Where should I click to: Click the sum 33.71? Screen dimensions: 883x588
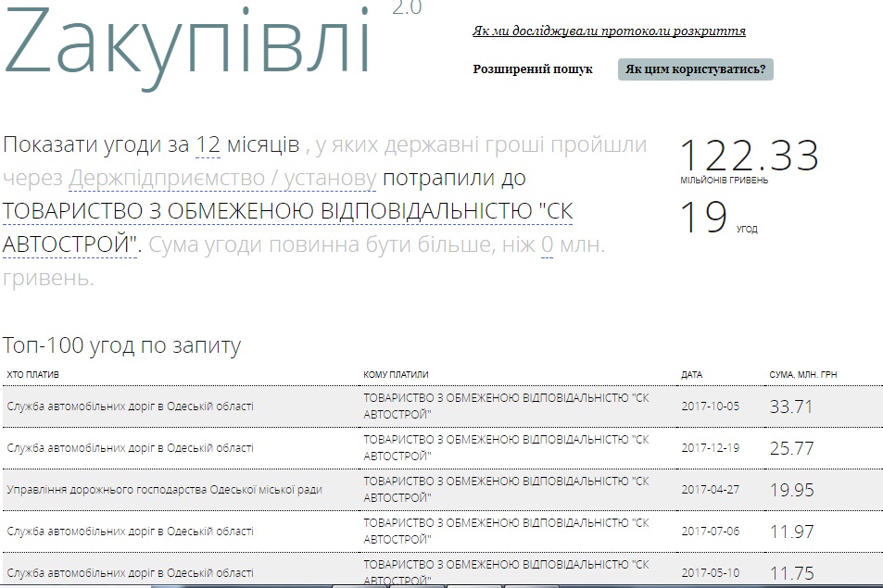point(791,407)
